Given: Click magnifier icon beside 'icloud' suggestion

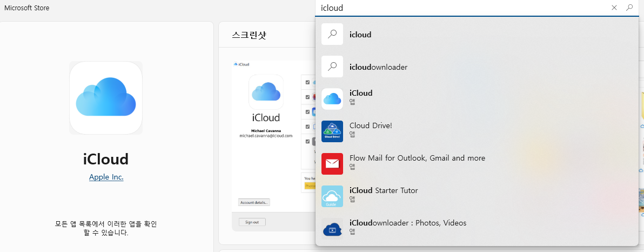Looking at the screenshot, I should (332, 34).
